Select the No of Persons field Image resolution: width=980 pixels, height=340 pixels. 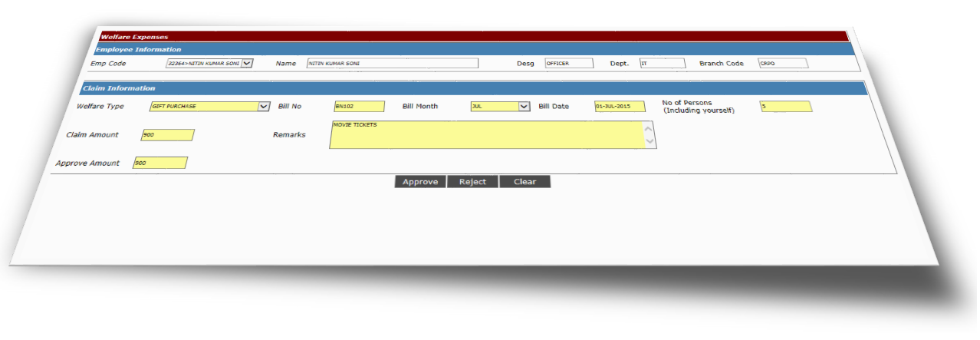click(785, 107)
